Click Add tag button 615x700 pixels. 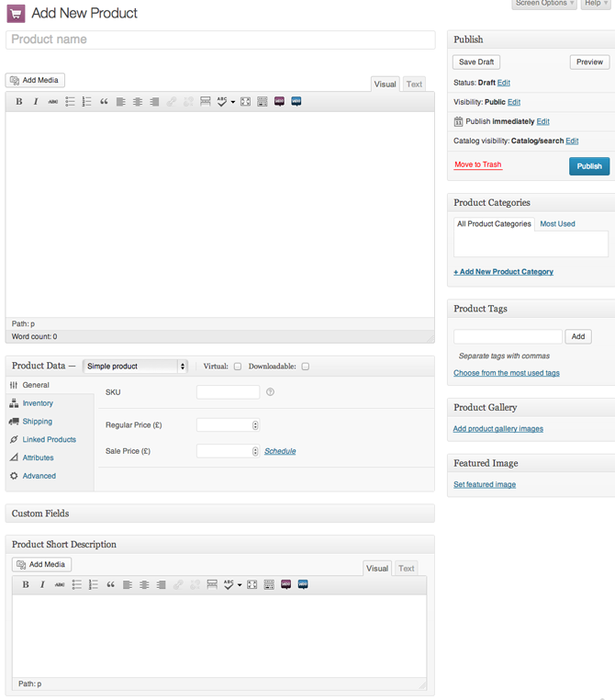click(578, 336)
